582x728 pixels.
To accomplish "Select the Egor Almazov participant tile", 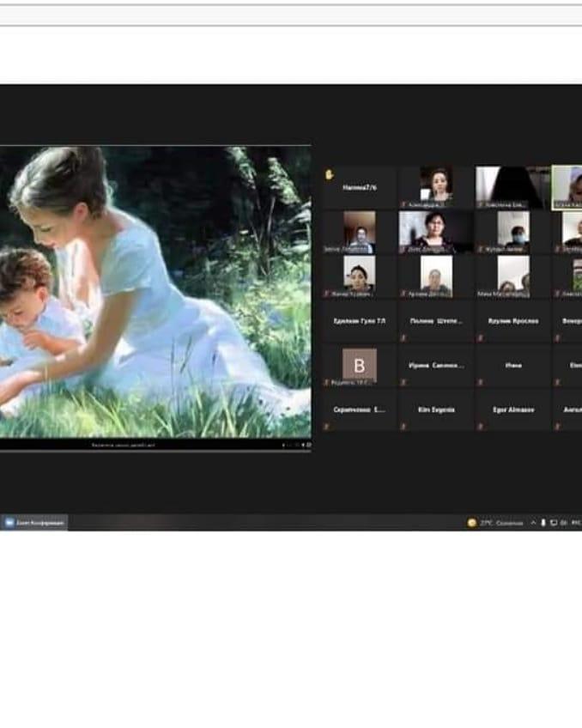I will coord(512,410).
